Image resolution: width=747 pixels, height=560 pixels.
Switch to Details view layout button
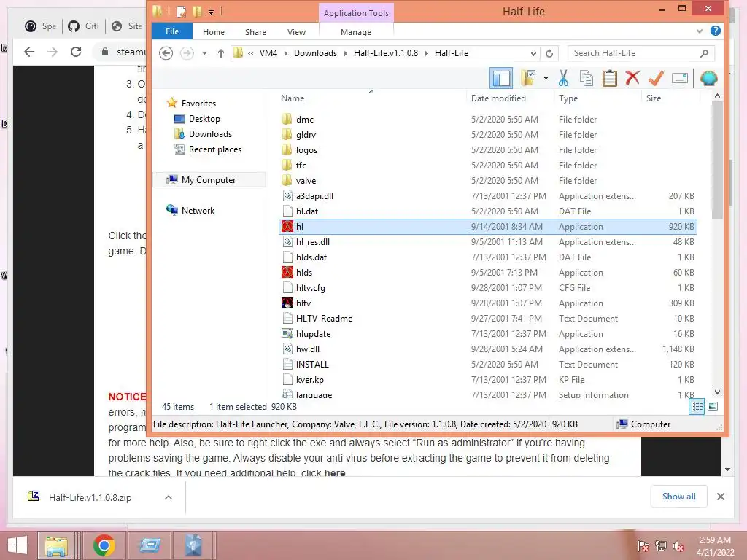(x=697, y=407)
